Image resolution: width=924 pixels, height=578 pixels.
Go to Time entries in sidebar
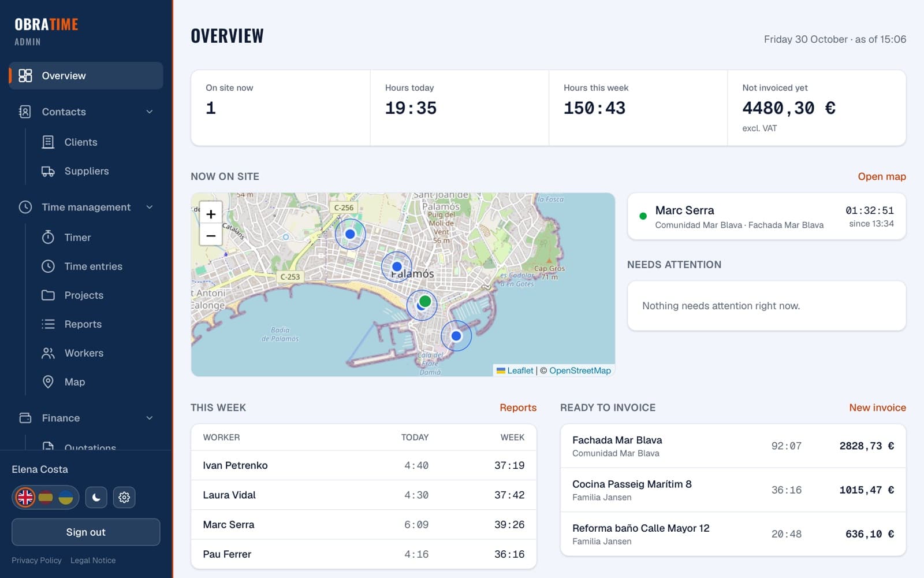(93, 266)
